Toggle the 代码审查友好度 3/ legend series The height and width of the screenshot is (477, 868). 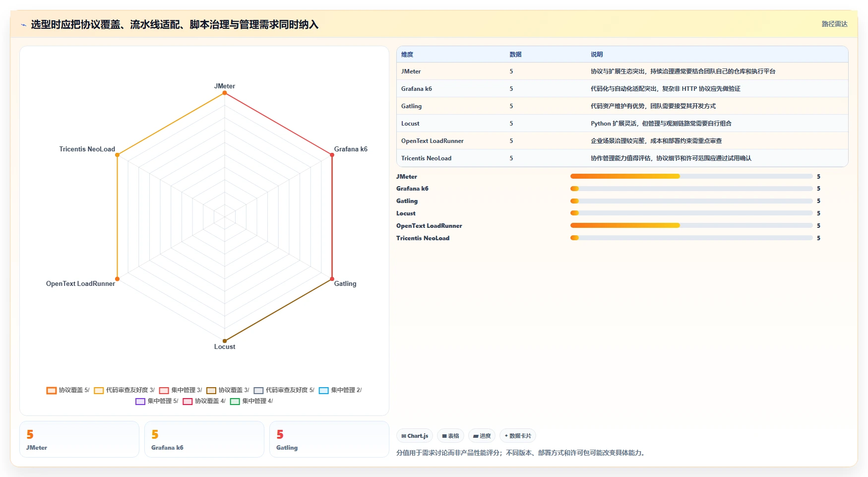[x=124, y=390]
